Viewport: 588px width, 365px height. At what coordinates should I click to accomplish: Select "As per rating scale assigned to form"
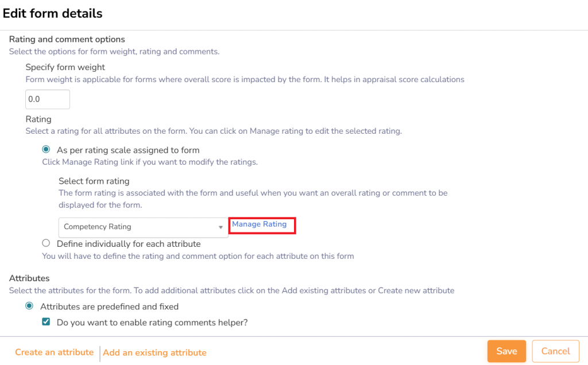(x=47, y=150)
